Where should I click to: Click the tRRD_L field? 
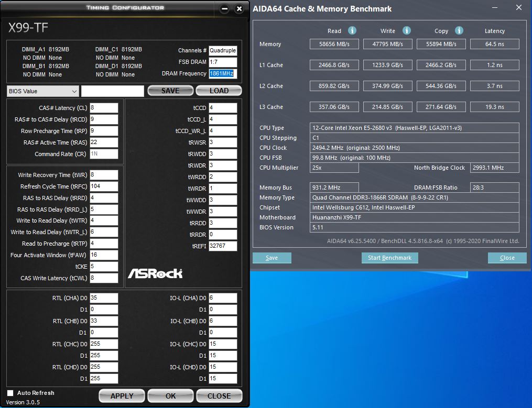[104, 209]
